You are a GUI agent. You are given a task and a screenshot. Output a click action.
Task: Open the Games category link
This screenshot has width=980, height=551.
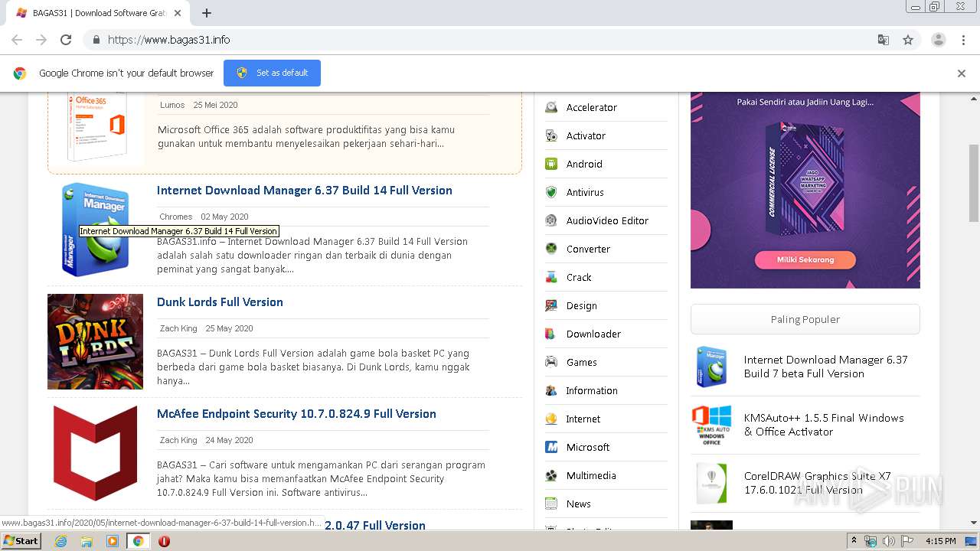pyautogui.click(x=581, y=363)
